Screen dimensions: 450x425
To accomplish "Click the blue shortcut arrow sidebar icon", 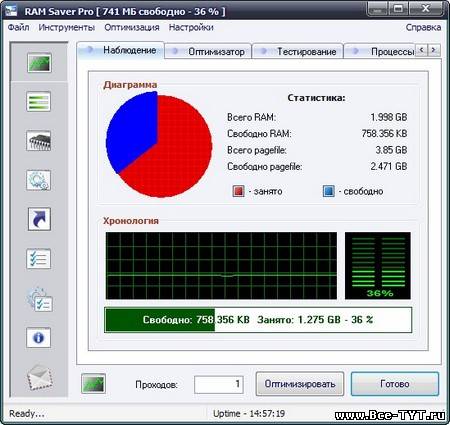I will (x=39, y=219).
